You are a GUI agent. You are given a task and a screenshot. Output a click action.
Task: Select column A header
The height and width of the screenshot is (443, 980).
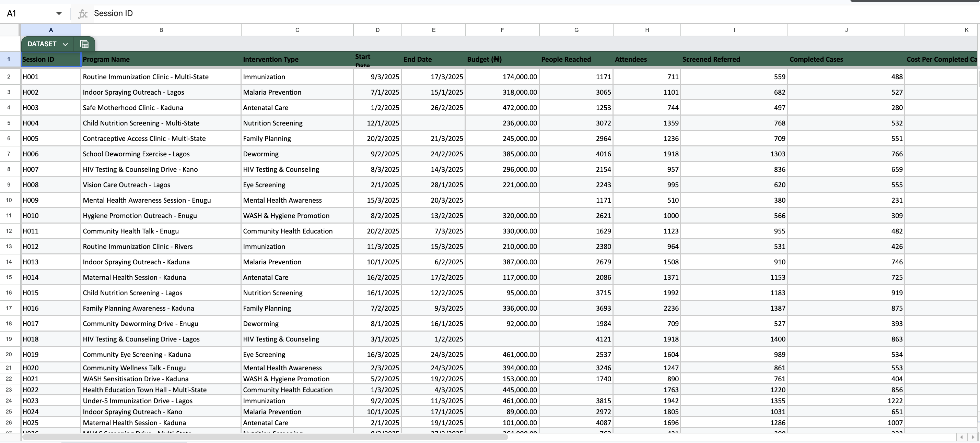click(x=51, y=30)
